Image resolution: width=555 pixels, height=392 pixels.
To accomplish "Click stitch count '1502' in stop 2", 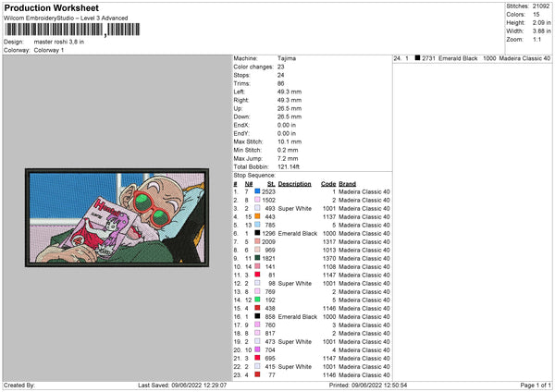I will (268, 200).
